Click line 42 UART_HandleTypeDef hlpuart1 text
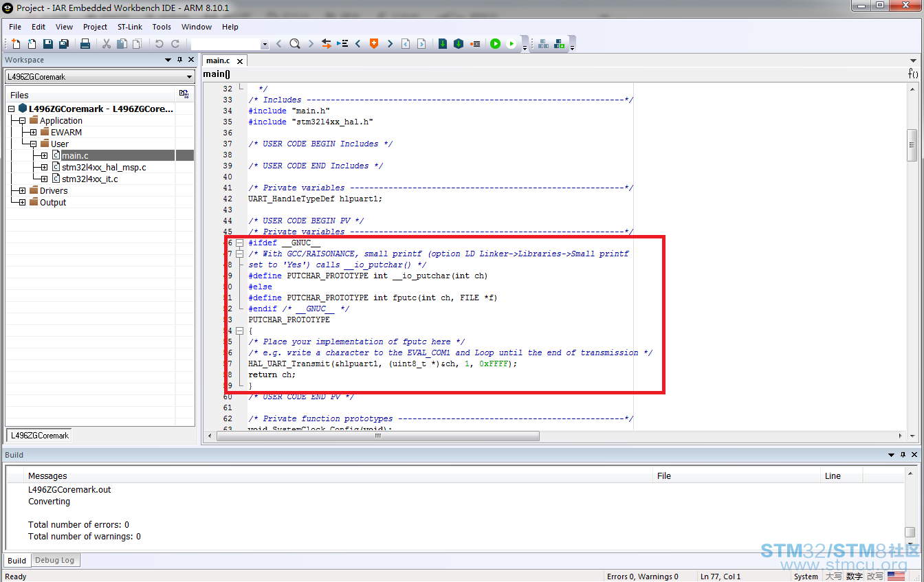This screenshot has height=582, width=924. pyautogui.click(x=315, y=199)
